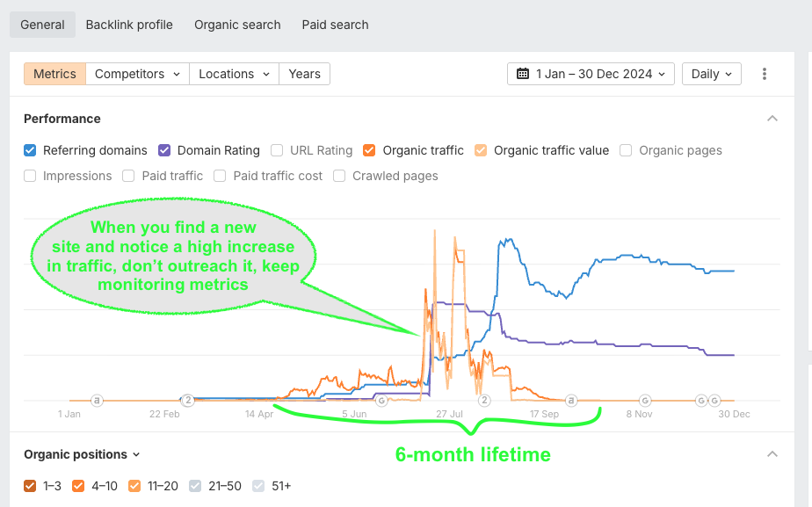Viewport: 812px width, 507px height.
Task: Enable the URL Rating metric checkbox
Action: pyautogui.click(x=278, y=150)
